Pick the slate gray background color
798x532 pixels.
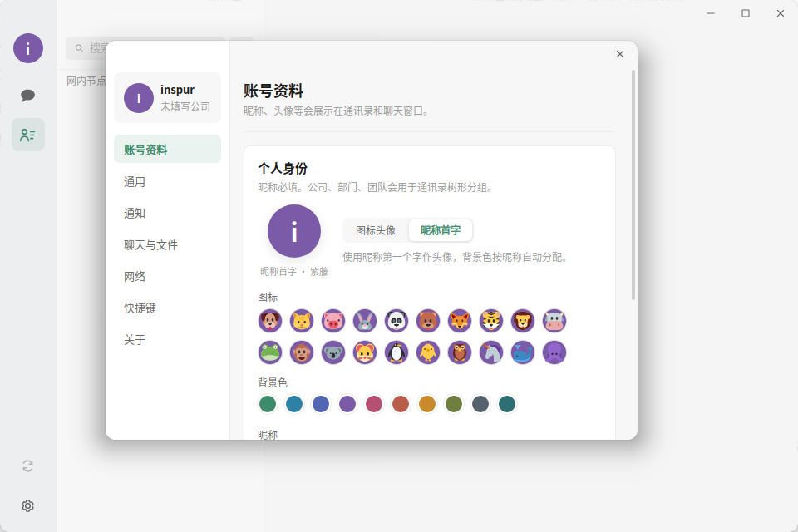[480, 404]
